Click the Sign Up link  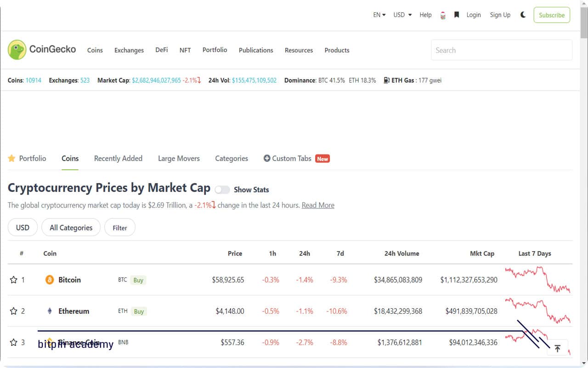(500, 15)
